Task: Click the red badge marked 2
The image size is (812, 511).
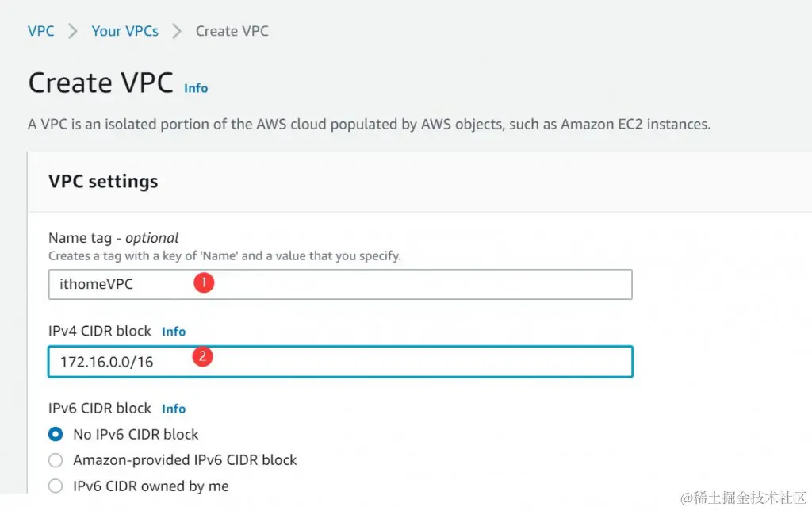Action: coord(203,356)
